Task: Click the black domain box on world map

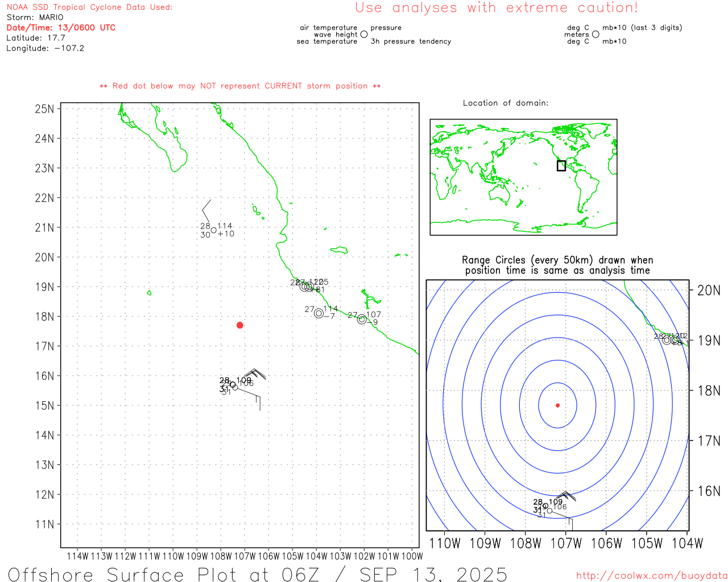Action: click(x=561, y=165)
